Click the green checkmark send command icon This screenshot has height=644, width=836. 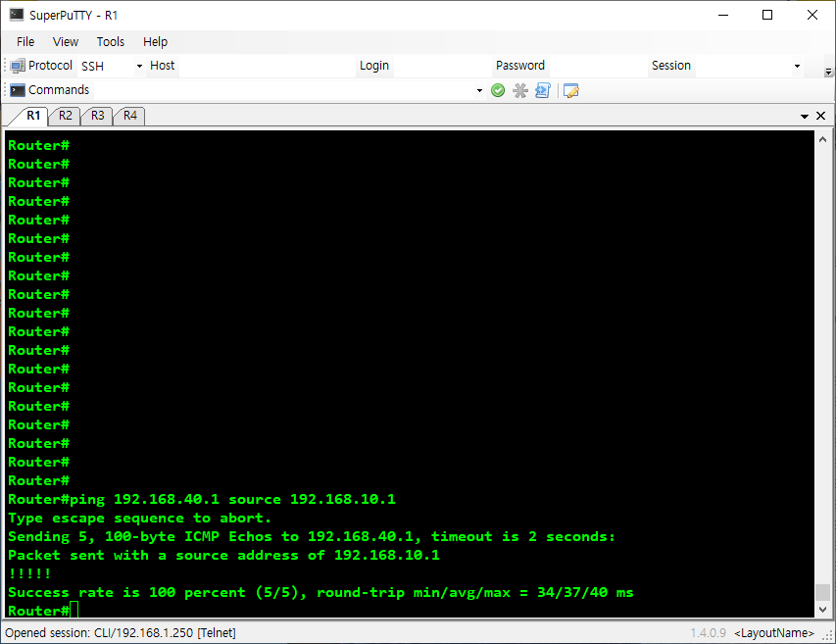[x=498, y=90]
